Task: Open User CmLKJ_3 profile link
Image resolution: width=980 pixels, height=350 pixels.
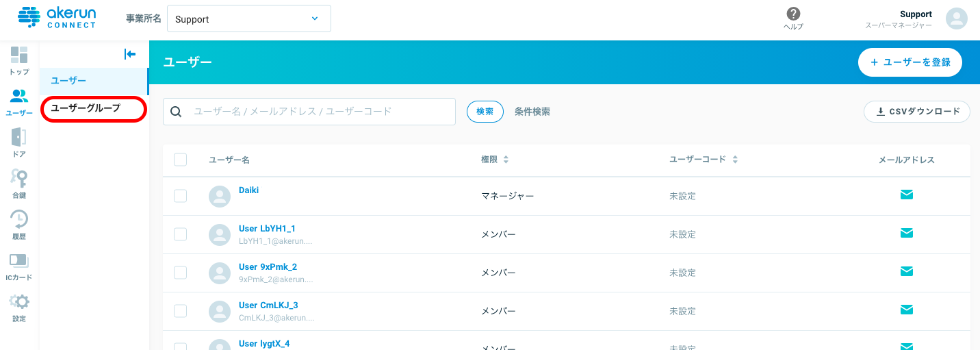Action: [x=269, y=305]
